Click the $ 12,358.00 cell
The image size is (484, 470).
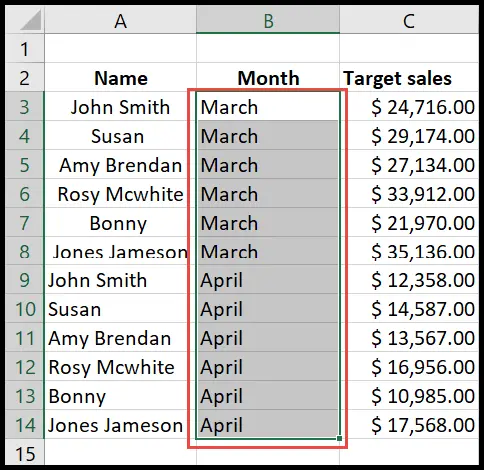pyautogui.click(x=409, y=280)
